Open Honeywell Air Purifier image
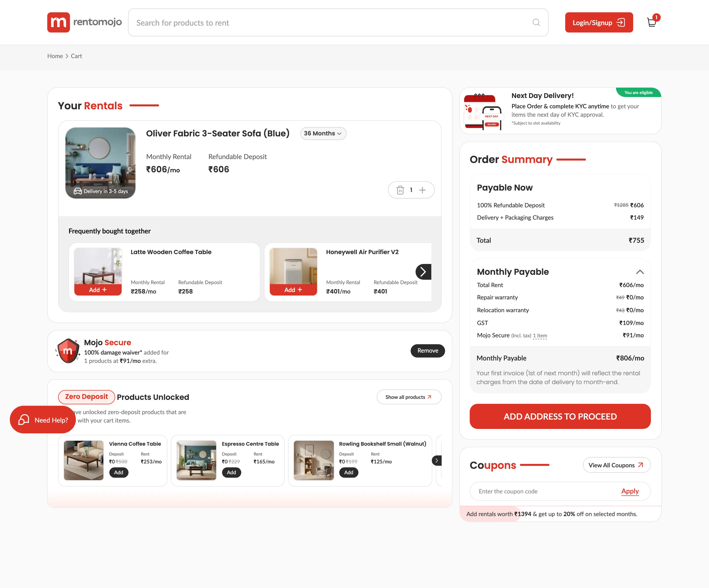 [x=293, y=266]
